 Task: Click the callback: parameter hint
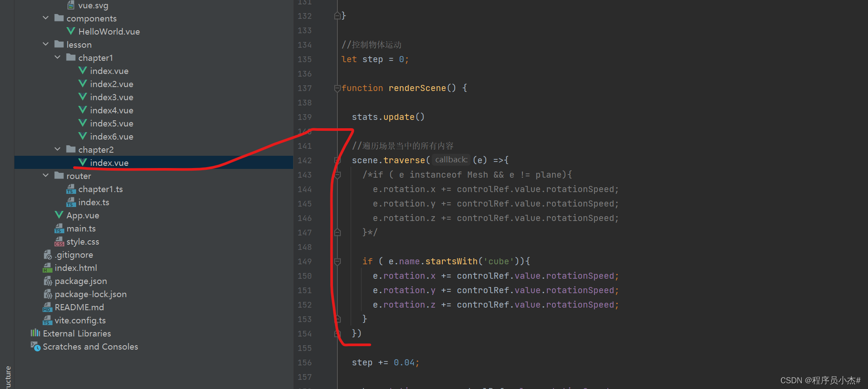coord(451,160)
